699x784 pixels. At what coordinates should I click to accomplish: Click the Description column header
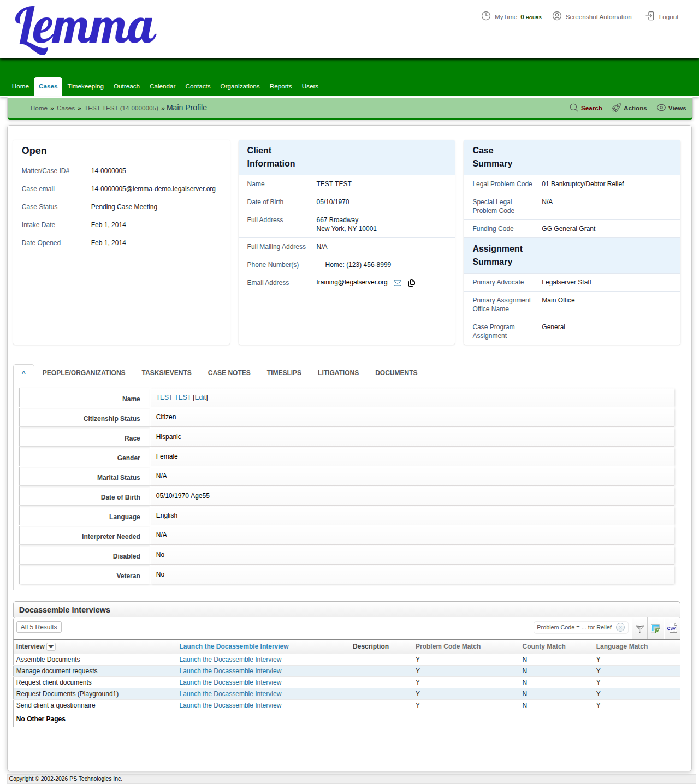371,646
